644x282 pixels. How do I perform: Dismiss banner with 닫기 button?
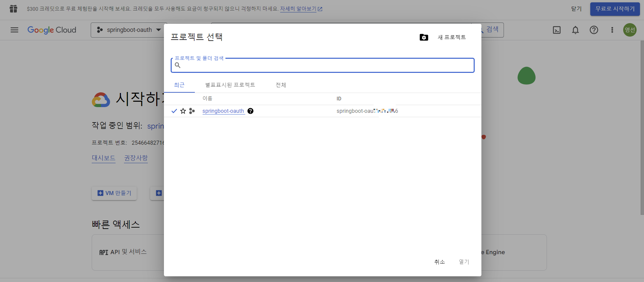(576, 9)
